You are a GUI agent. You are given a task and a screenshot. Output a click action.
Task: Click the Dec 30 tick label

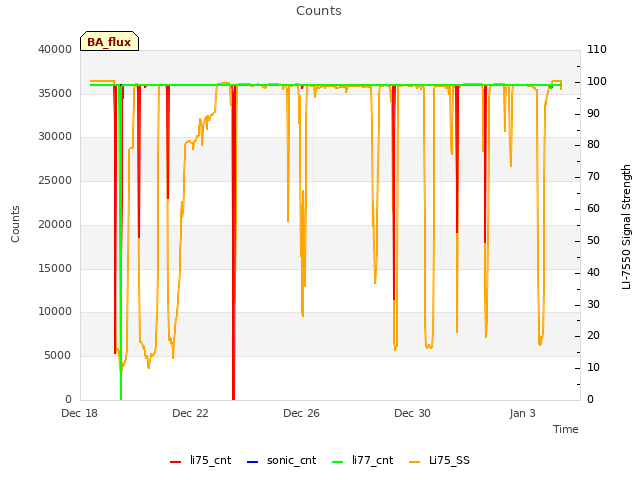pos(412,413)
